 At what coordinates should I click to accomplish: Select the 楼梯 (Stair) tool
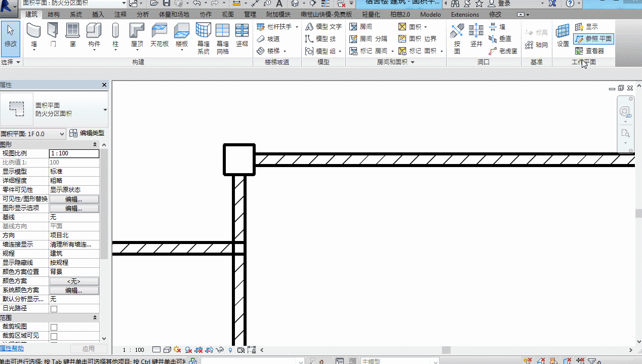[271, 51]
